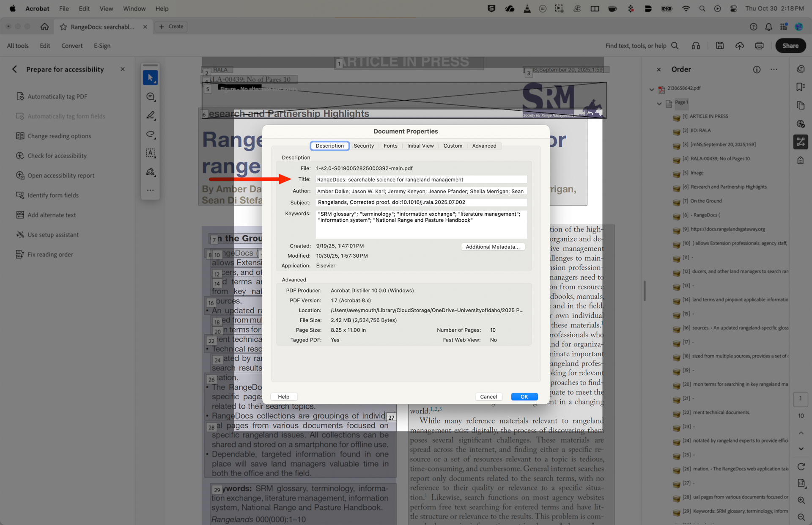Click Tagged PDF value toggle area in Advanced section

tap(335, 340)
